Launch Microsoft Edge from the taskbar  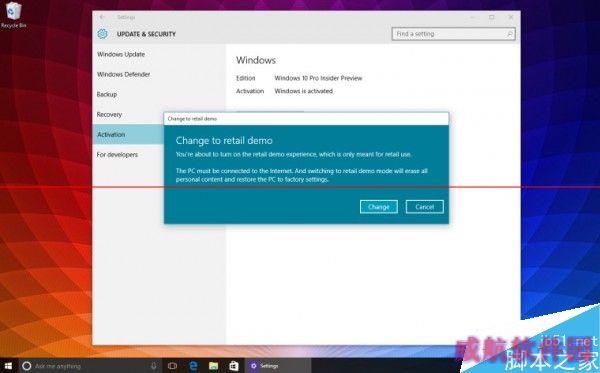click(x=193, y=366)
